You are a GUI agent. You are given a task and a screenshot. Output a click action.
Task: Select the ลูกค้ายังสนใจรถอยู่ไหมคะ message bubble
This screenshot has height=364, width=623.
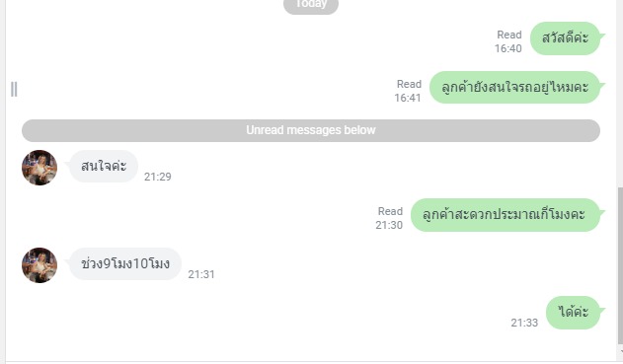click(x=514, y=88)
